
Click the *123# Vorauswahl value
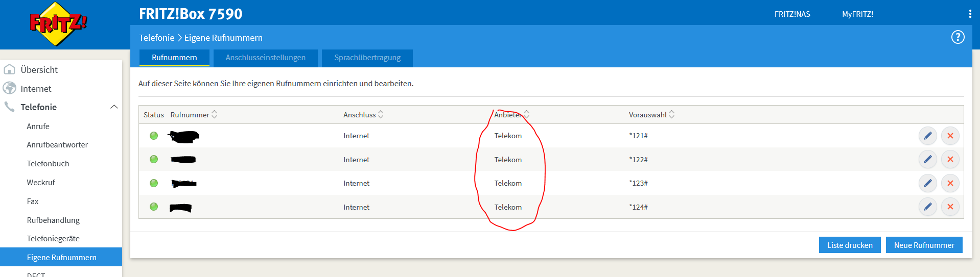coord(638,183)
